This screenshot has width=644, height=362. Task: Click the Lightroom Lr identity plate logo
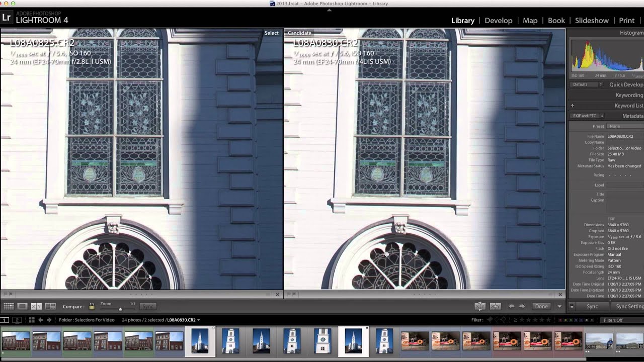pyautogui.click(x=6, y=18)
